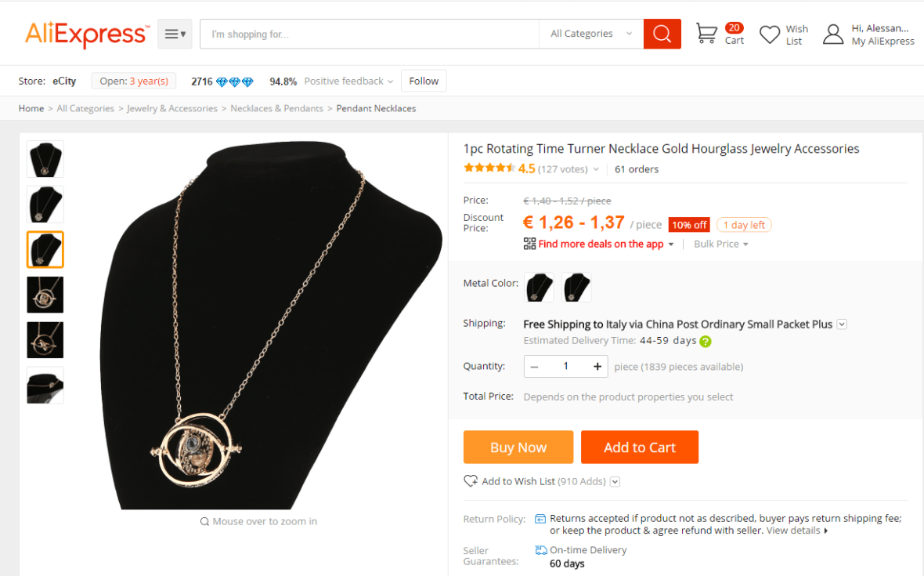This screenshot has height=576, width=924.
Task: Open the account profile icon
Action: (x=833, y=34)
